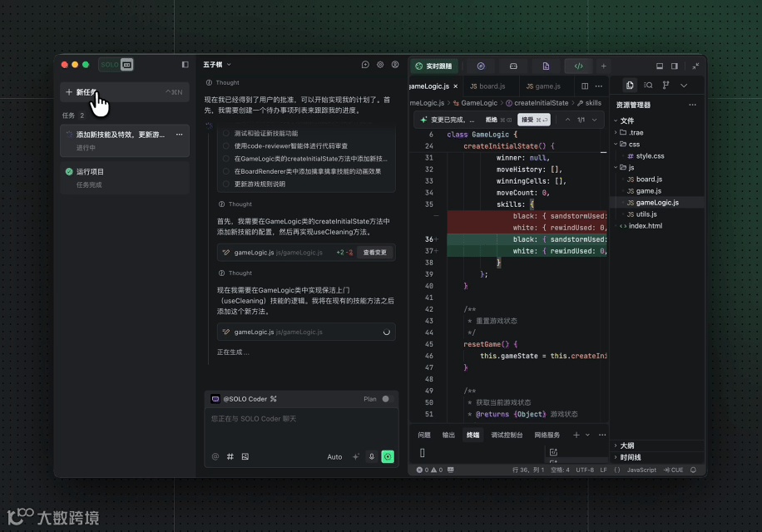The height and width of the screenshot is (532, 762).
Task: Click createInitialState in the breadcrumb
Action: pyautogui.click(x=542, y=103)
